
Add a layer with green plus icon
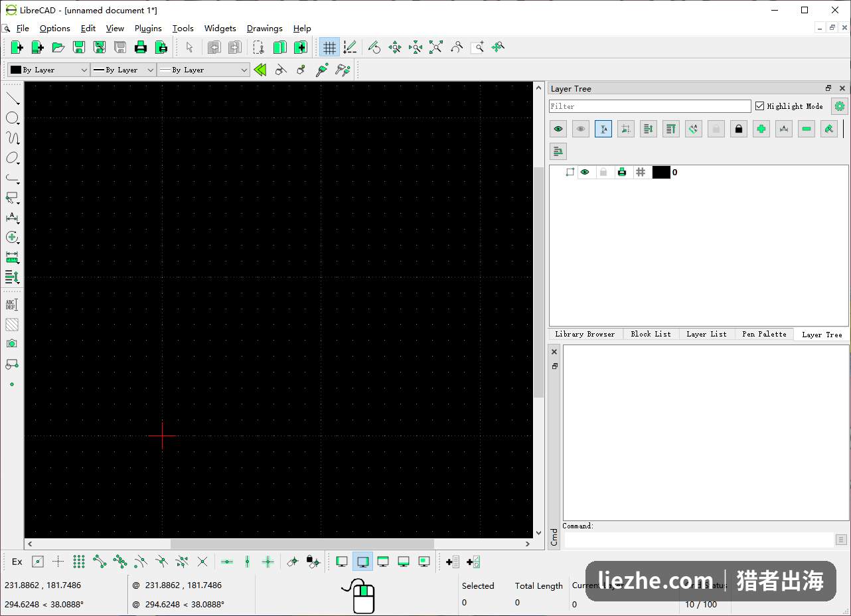coord(761,129)
